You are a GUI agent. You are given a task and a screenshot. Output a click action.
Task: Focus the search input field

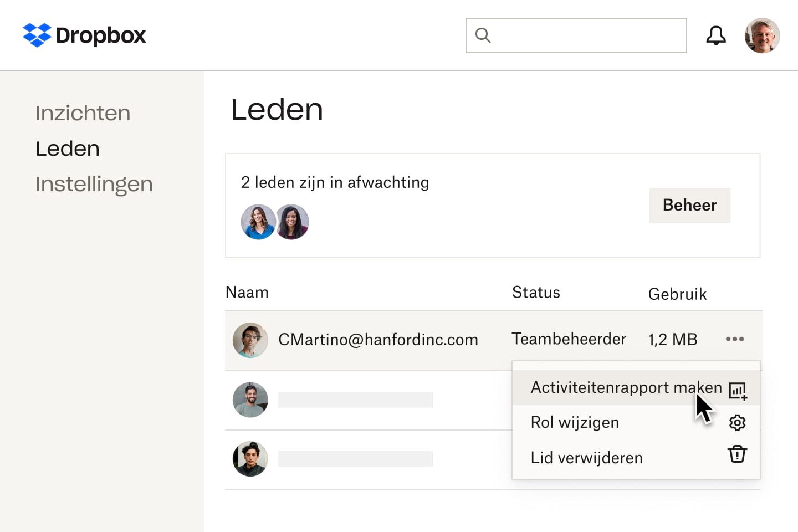coord(576,35)
